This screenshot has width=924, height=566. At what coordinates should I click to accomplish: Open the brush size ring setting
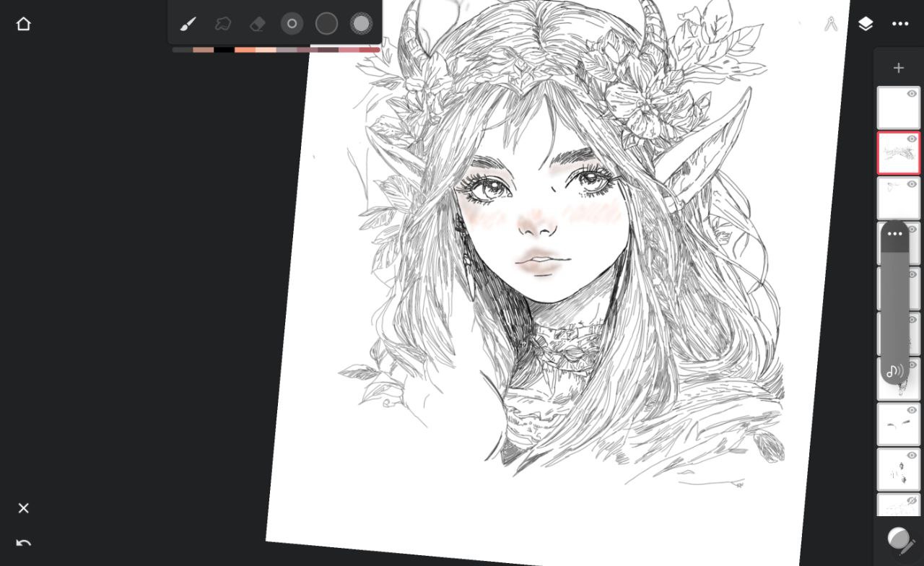pyautogui.click(x=292, y=24)
